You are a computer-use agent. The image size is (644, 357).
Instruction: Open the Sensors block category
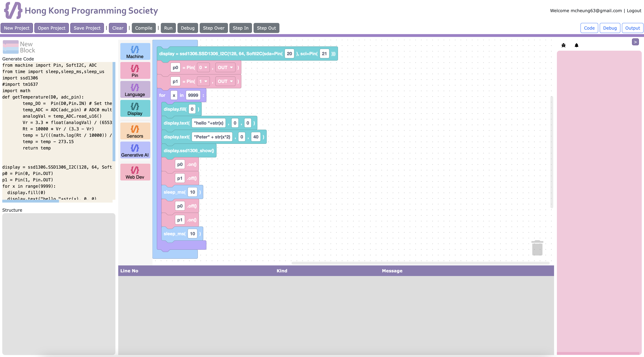pyautogui.click(x=135, y=131)
